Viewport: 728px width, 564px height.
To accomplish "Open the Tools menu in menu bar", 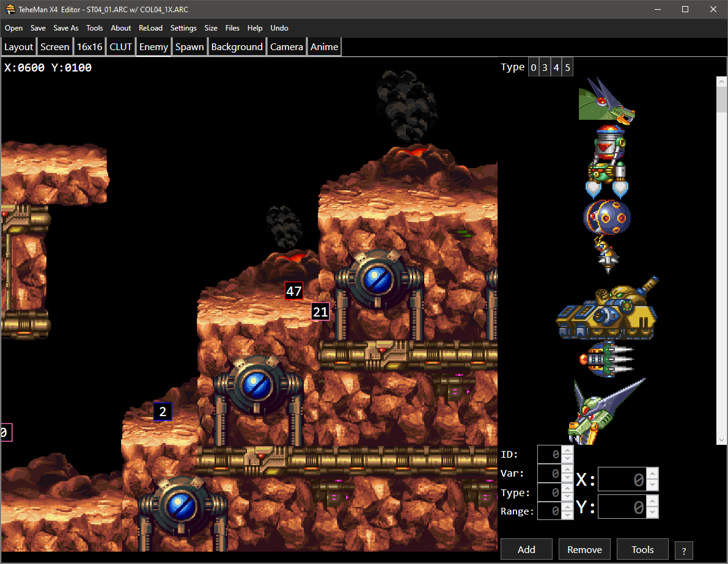I will pyautogui.click(x=95, y=28).
